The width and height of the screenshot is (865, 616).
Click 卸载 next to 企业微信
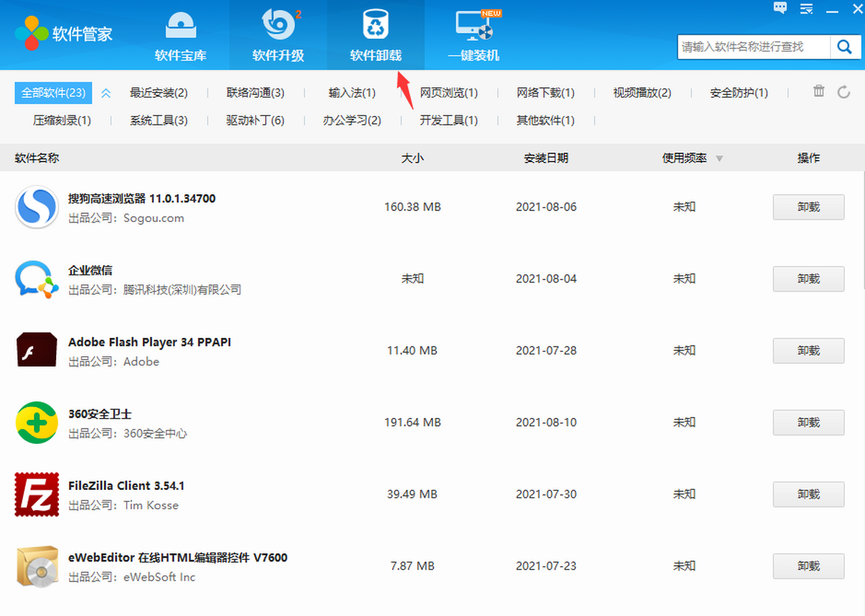coord(808,279)
